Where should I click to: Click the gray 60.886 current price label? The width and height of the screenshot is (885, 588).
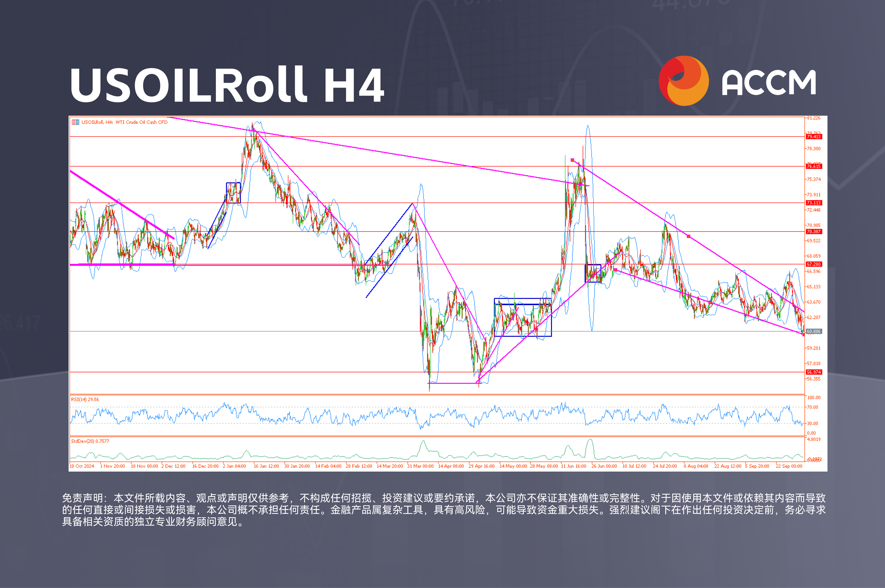tap(814, 332)
